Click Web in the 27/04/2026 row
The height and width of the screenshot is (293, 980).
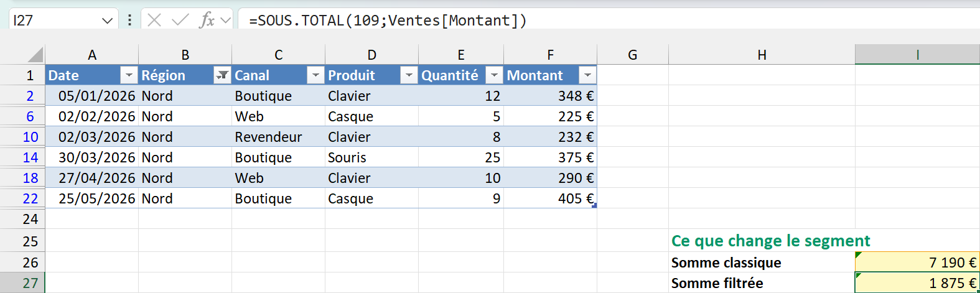[279, 178]
